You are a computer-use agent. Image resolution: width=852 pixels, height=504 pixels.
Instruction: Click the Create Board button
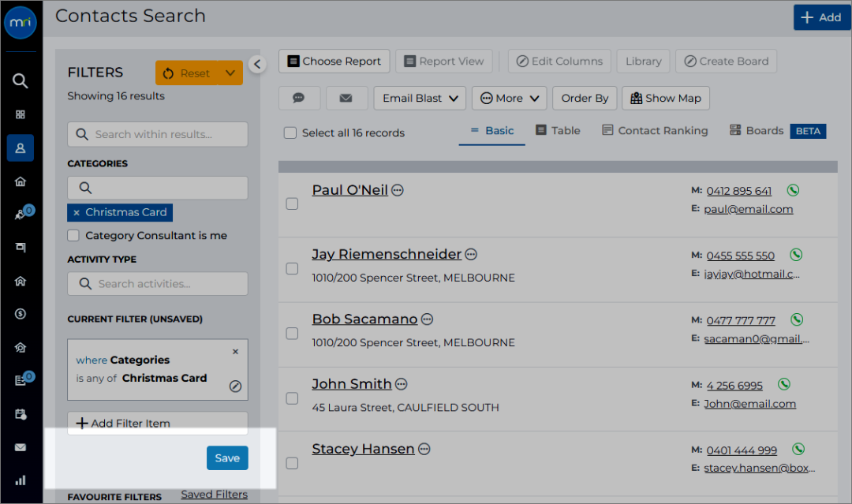[727, 62]
